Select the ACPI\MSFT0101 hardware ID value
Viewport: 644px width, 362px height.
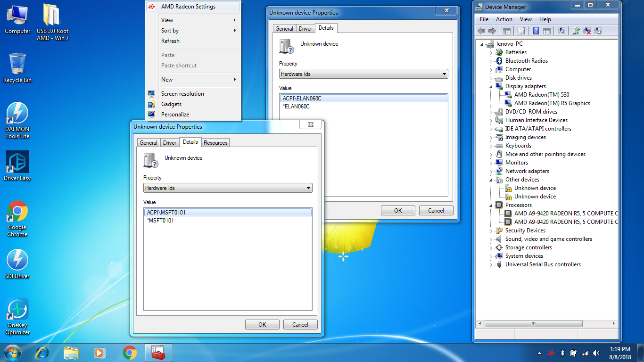[228, 213]
